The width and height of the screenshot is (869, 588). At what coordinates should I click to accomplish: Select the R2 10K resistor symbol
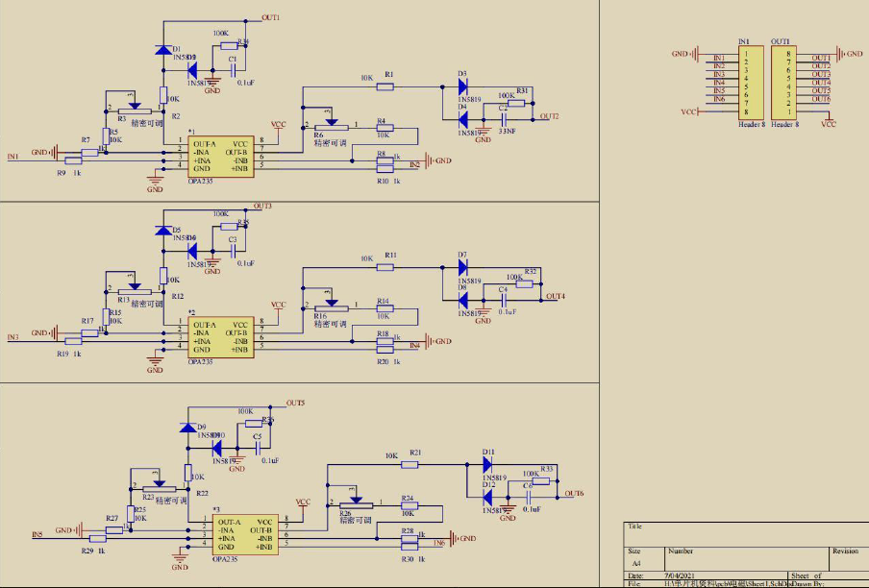(163, 95)
